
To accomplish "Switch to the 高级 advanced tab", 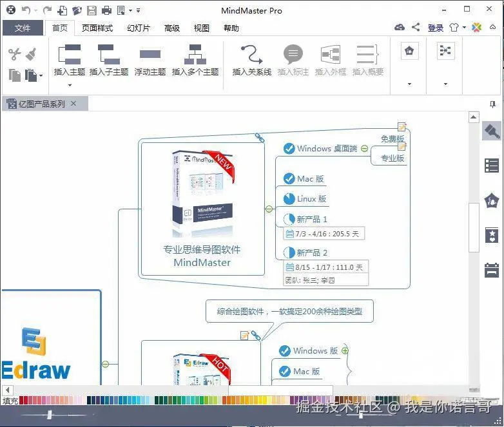I will pyautogui.click(x=172, y=28).
